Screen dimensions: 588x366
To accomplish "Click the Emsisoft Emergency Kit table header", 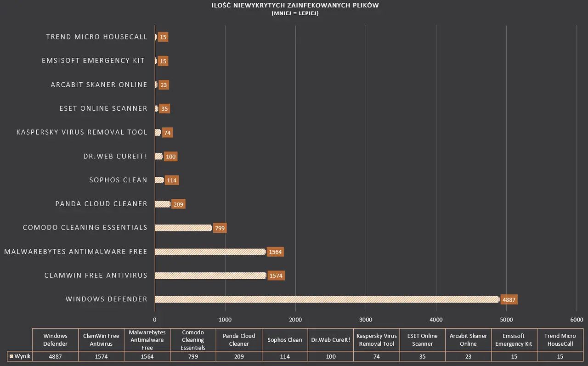I will click(514, 340).
